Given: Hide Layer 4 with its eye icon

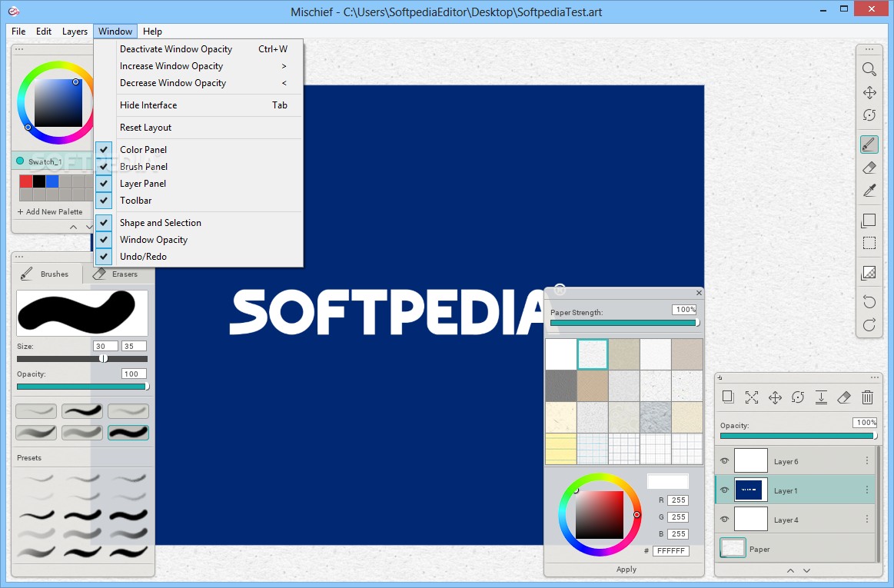Looking at the screenshot, I should 724,519.
